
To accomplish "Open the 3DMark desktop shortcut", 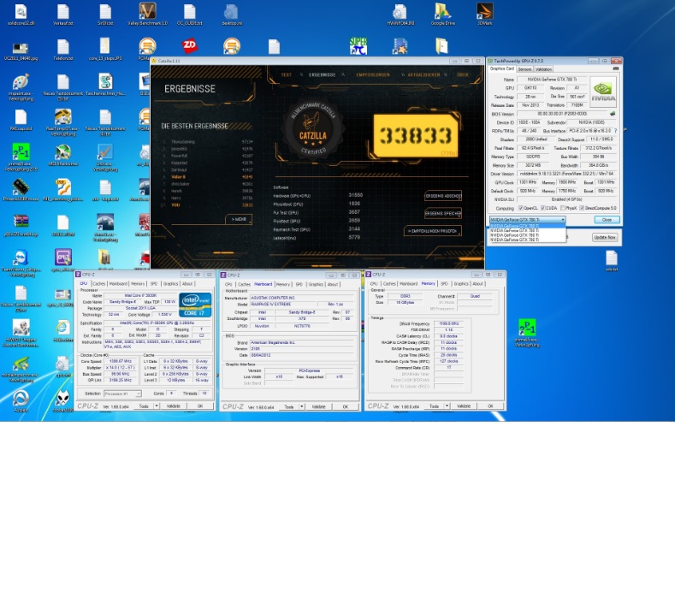I will (x=485, y=12).
